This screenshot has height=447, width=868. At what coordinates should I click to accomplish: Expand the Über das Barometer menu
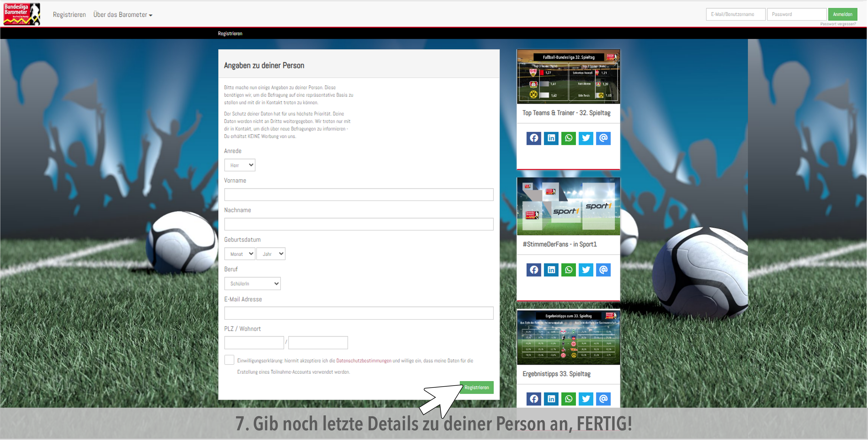coord(123,15)
